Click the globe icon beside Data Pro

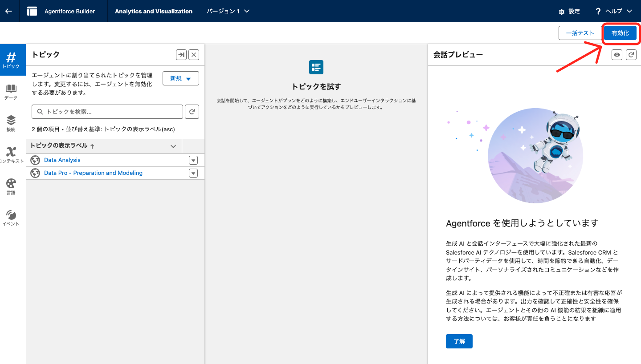[35, 173]
